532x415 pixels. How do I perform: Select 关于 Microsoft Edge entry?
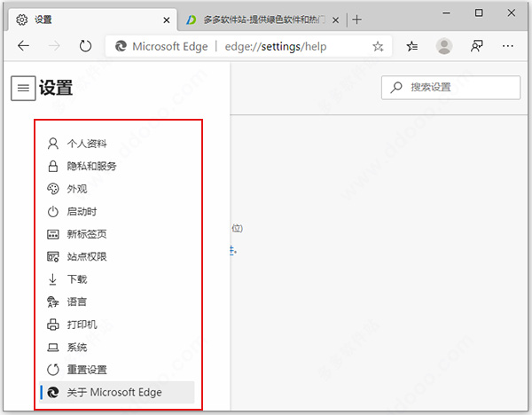click(x=116, y=392)
